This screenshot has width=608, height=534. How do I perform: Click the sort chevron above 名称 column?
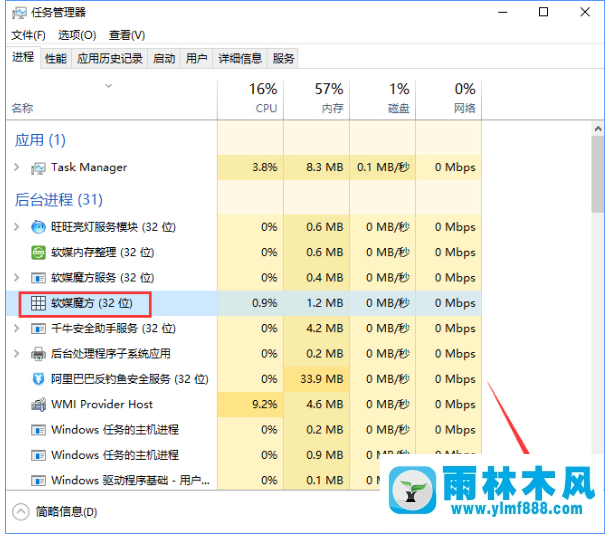tap(109, 86)
